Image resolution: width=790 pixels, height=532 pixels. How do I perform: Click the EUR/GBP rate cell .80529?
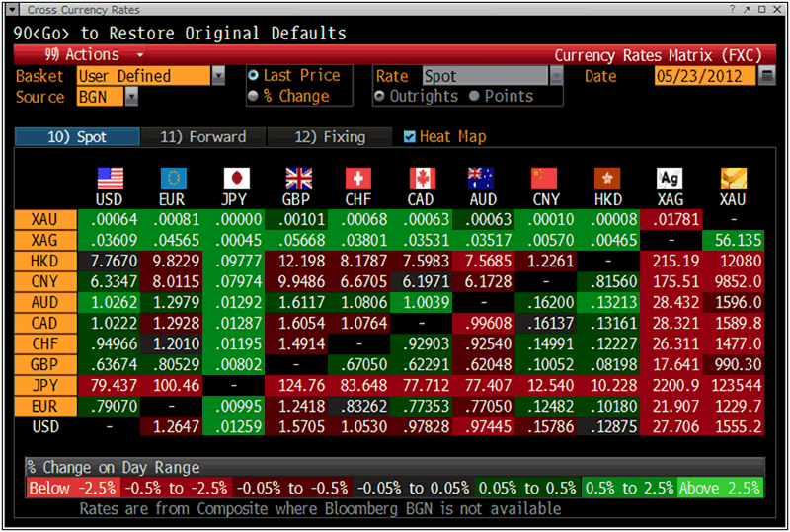tap(172, 364)
